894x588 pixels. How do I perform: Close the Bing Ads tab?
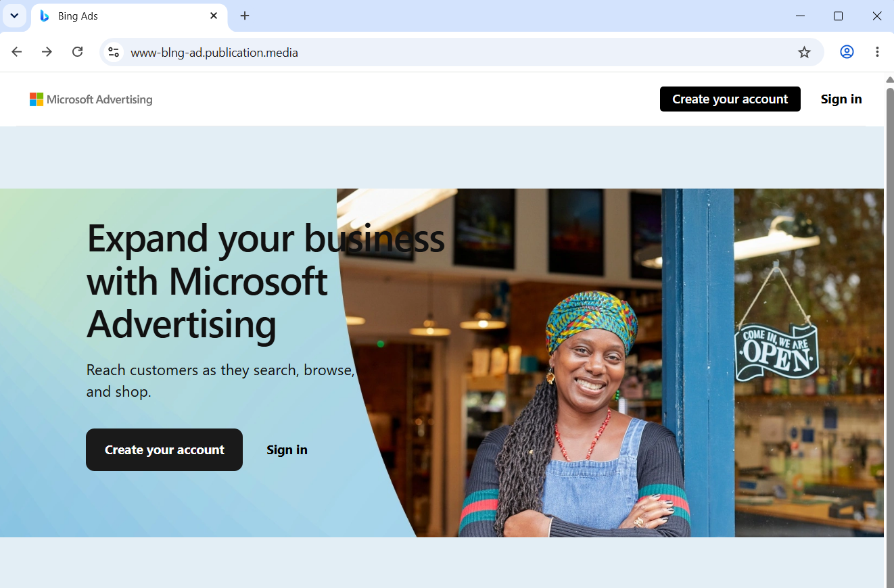[x=214, y=16]
